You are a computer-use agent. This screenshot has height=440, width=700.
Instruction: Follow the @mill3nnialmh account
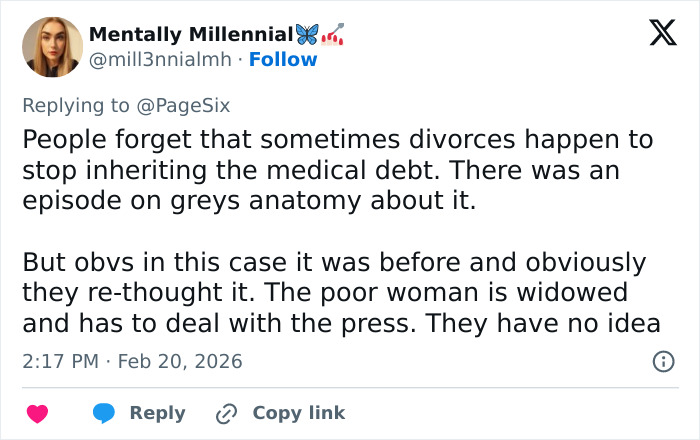[283, 59]
